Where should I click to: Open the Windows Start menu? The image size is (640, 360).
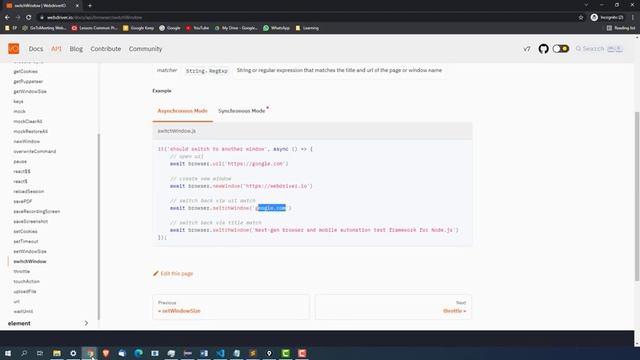pos(8,353)
